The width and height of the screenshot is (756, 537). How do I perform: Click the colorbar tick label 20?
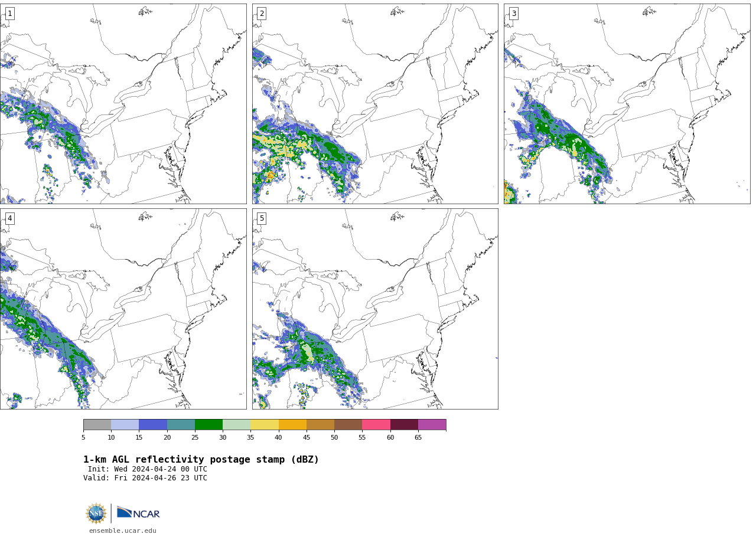click(x=167, y=437)
